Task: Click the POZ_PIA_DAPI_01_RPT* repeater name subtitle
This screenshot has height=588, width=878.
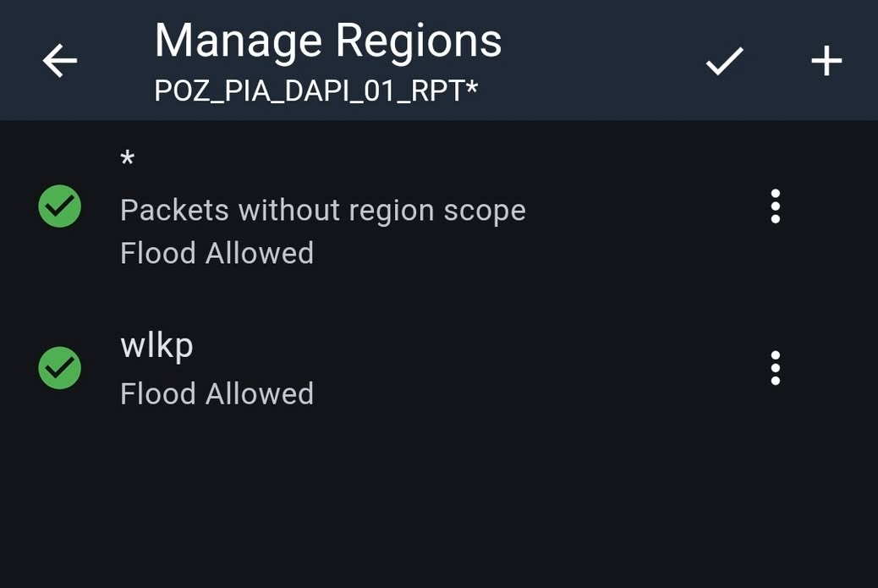Action: [x=316, y=90]
